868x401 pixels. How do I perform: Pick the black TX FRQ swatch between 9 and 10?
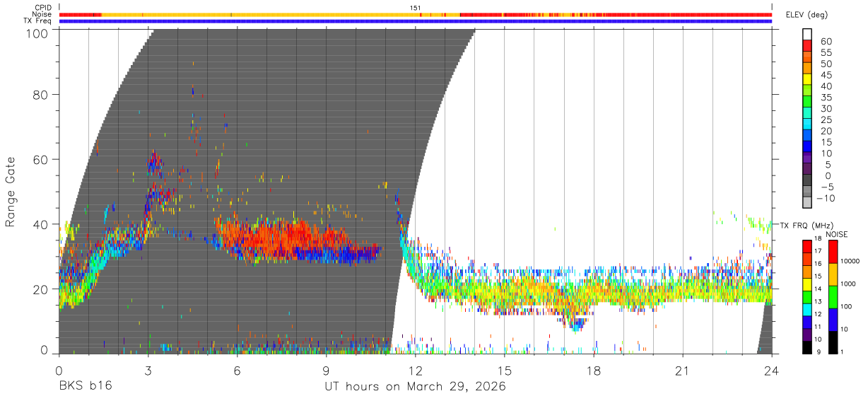[x=807, y=347]
